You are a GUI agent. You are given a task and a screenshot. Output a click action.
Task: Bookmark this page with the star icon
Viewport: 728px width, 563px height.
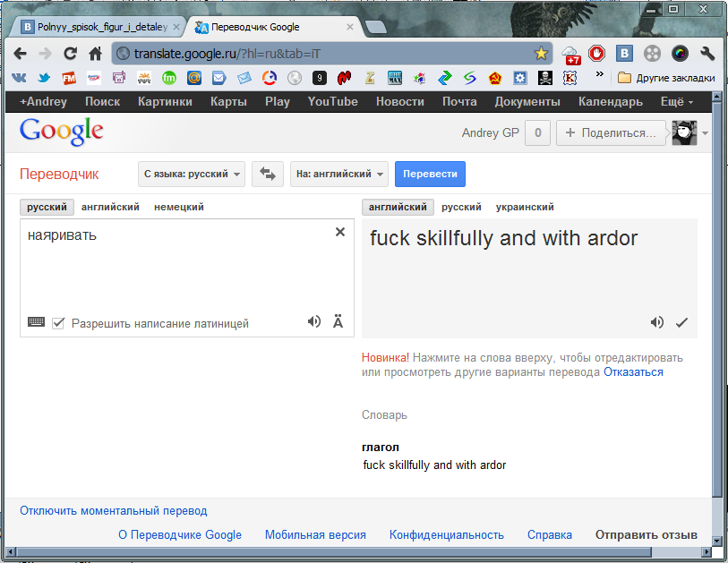tap(541, 54)
